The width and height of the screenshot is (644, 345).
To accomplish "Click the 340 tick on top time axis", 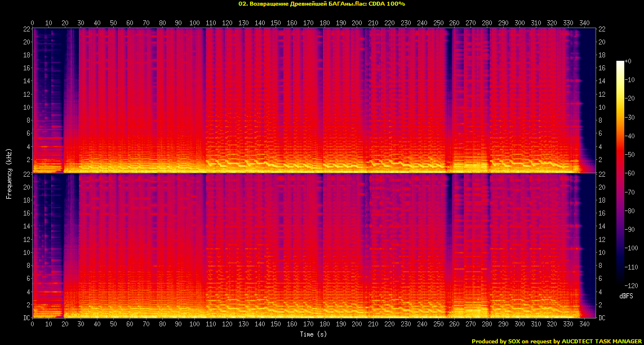I will click(x=584, y=23).
